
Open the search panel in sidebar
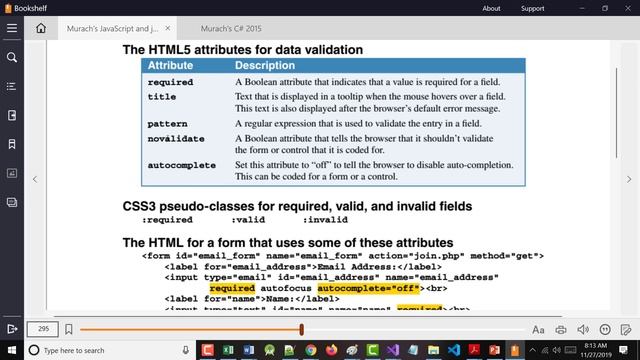pos(12,57)
